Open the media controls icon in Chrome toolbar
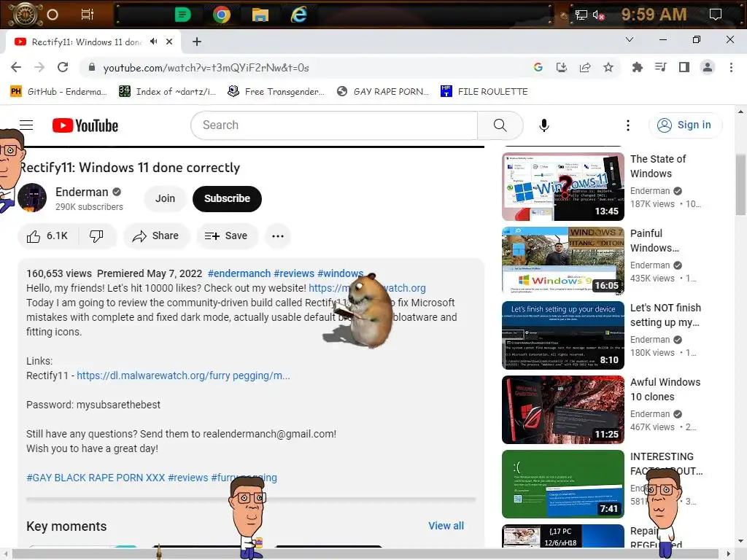The height and width of the screenshot is (560, 747). click(660, 67)
